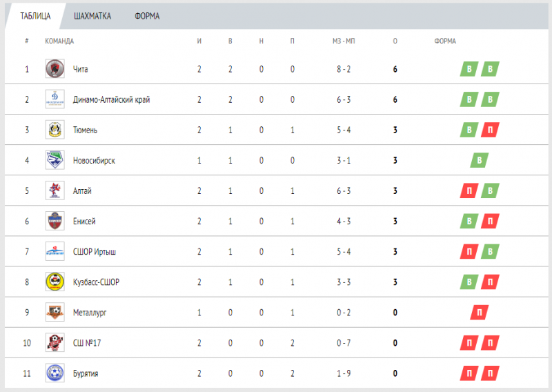Switch to the Шахматка tab
Viewport: 552px width, 392px height.
click(92, 17)
